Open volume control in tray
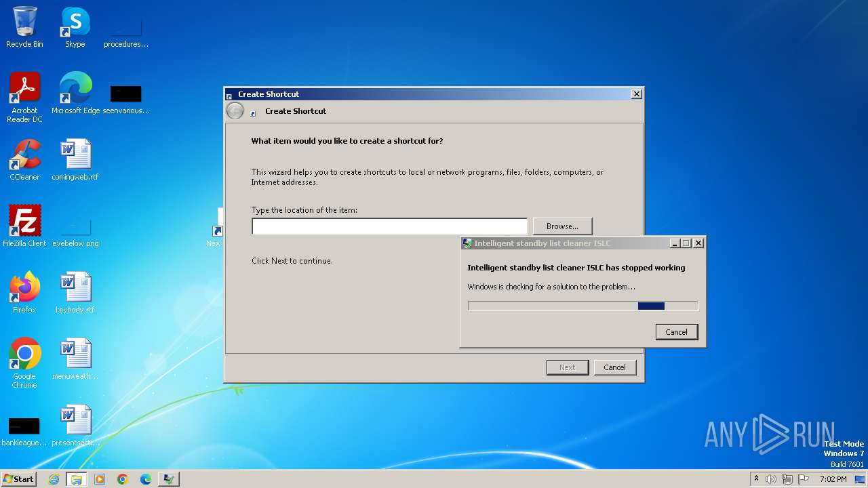868x488 pixels. (x=771, y=479)
